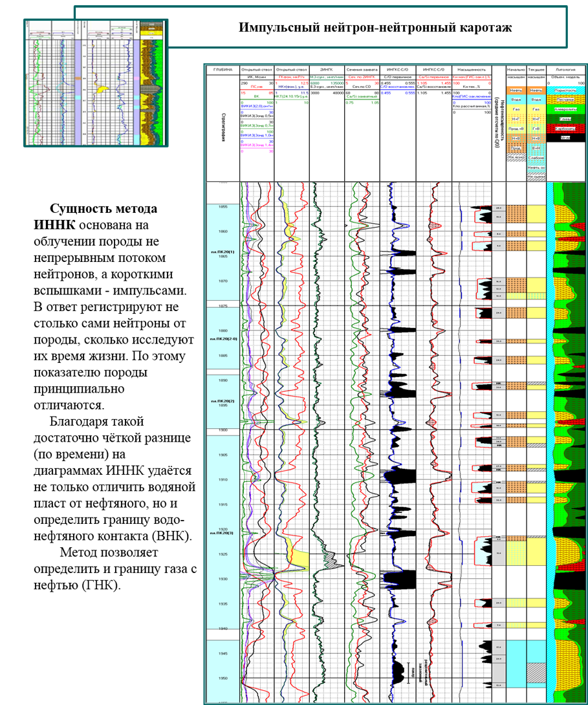Click the 'Глины' dark green legend swatch
Image resolution: width=588 pixels, height=705 pixels.
coord(566,119)
